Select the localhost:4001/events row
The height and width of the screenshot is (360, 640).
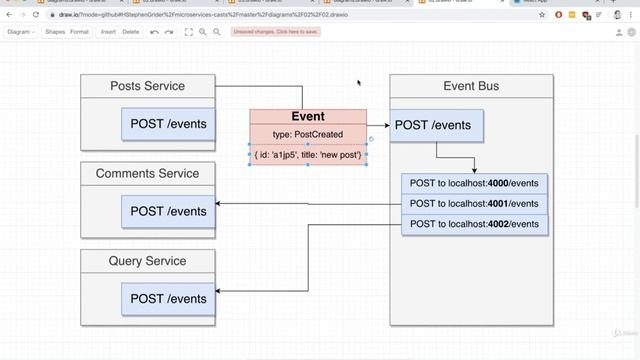click(474, 204)
